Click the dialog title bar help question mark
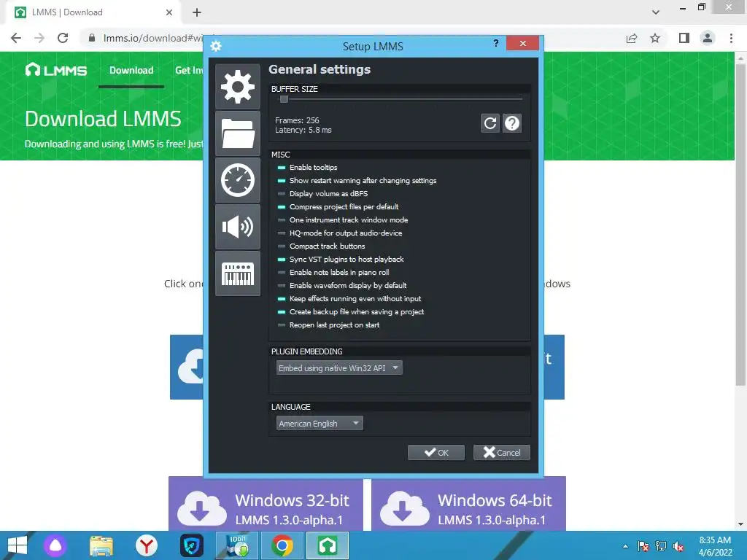This screenshot has height=560, width=747. pyautogui.click(x=496, y=43)
